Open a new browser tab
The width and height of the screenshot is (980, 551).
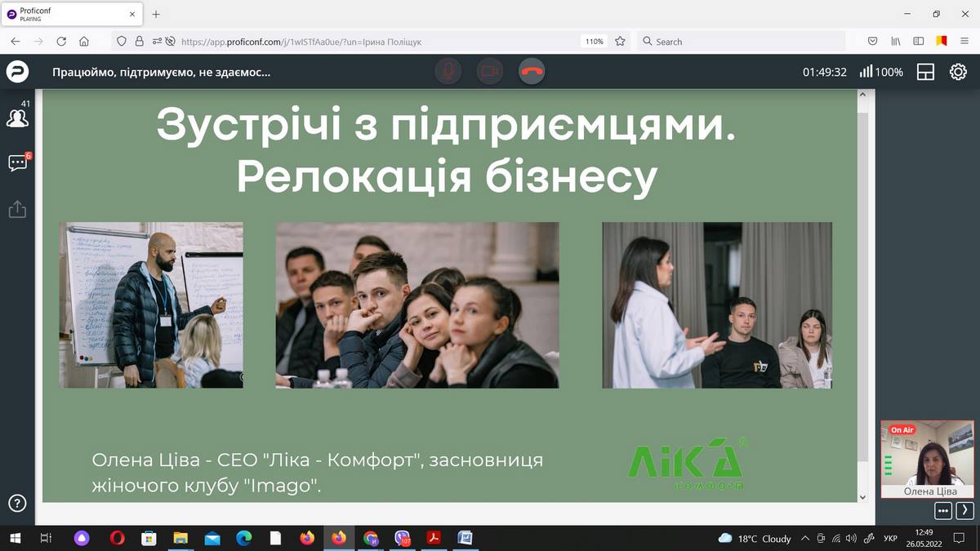tap(156, 14)
